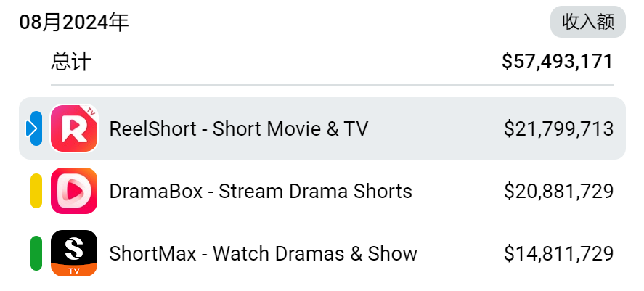Select the DramaBox - Stream Drama Shorts entry
The height and width of the screenshot is (291, 644).
coord(261,192)
